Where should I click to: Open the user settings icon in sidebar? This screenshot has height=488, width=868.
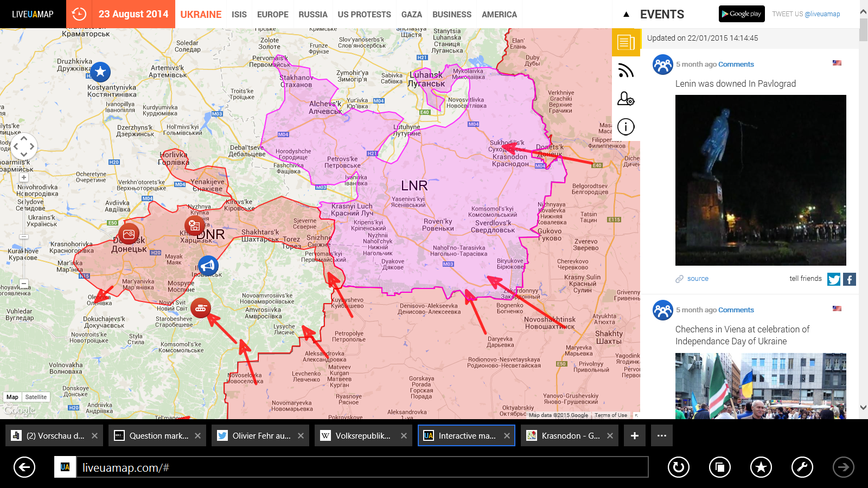[x=626, y=99]
